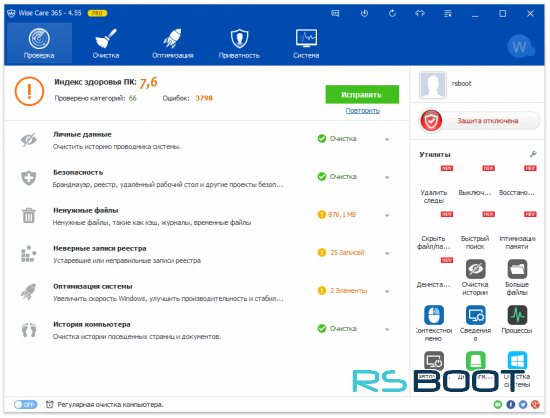Open the Процессы pulse monitor icon
Viewport: 550px width, 418px height.
(x=517, y=315)
